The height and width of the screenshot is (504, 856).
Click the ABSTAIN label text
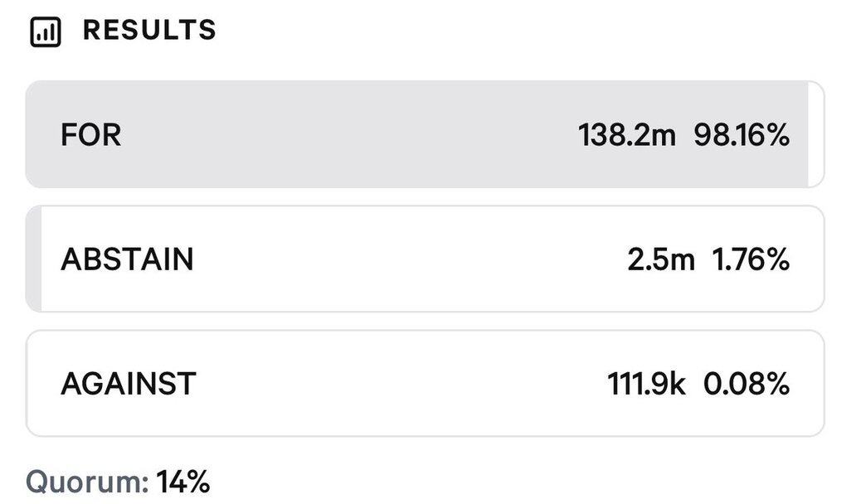coord(127,259)
